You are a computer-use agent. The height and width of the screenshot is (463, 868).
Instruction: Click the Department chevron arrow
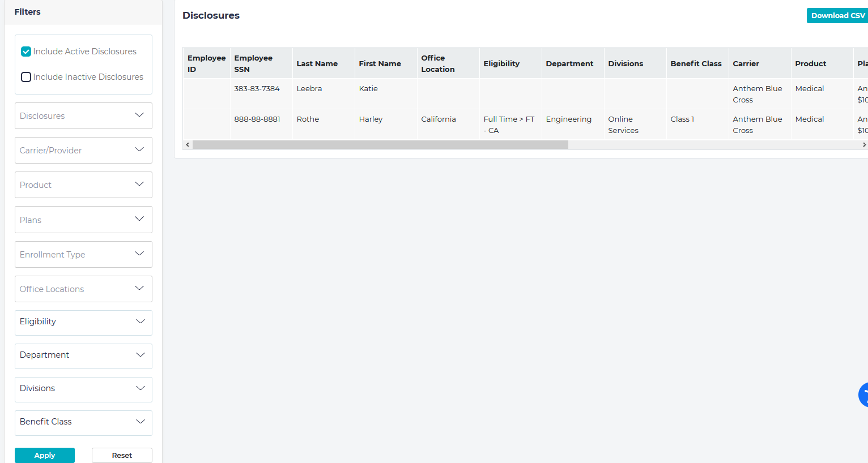[140, 355]
